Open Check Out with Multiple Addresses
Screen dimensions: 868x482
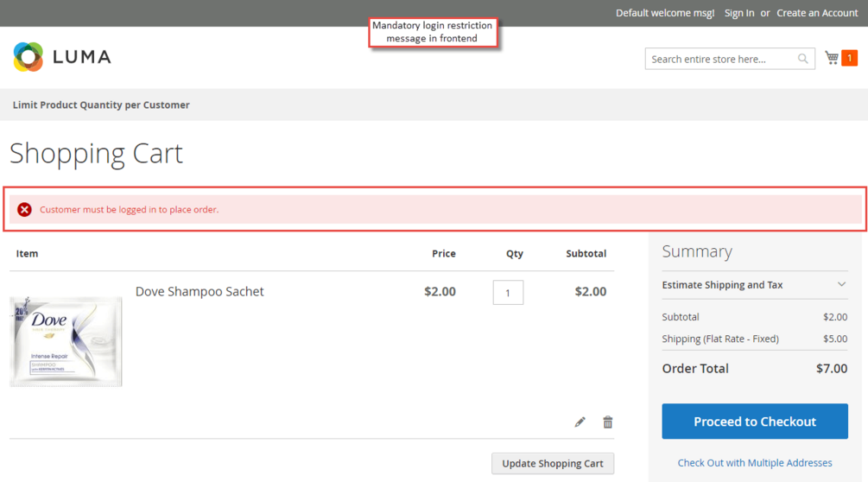(x=755, y=463)
